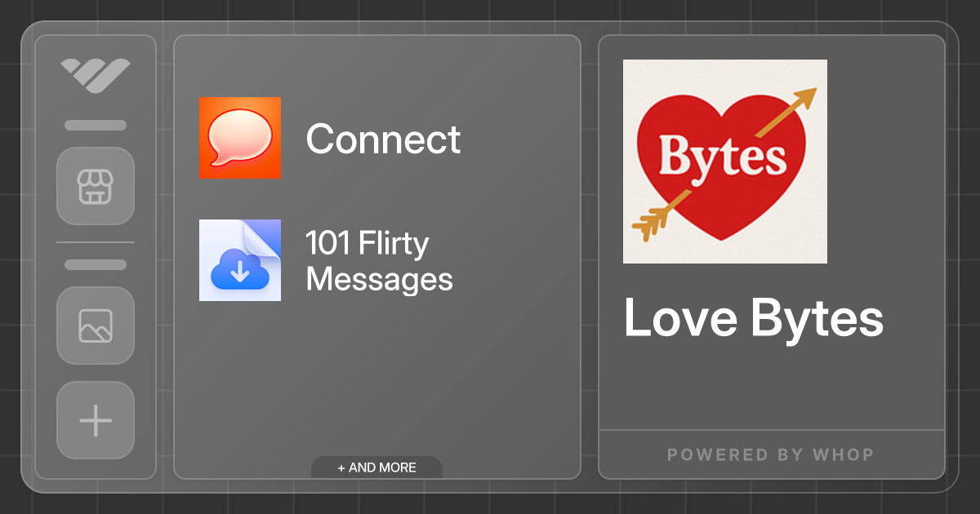Image resolution: width=980 pixels, height=514 pixels.
Task: Toggle the upper sidebar divider pill
Action: [x=95, y=125]
